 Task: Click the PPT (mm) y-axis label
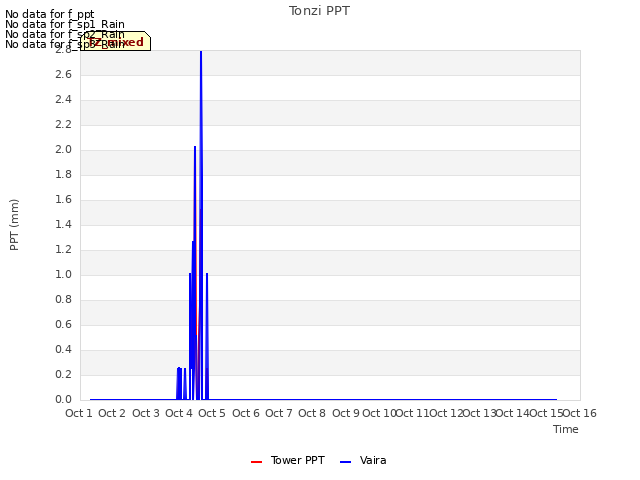tap(14, 225)
